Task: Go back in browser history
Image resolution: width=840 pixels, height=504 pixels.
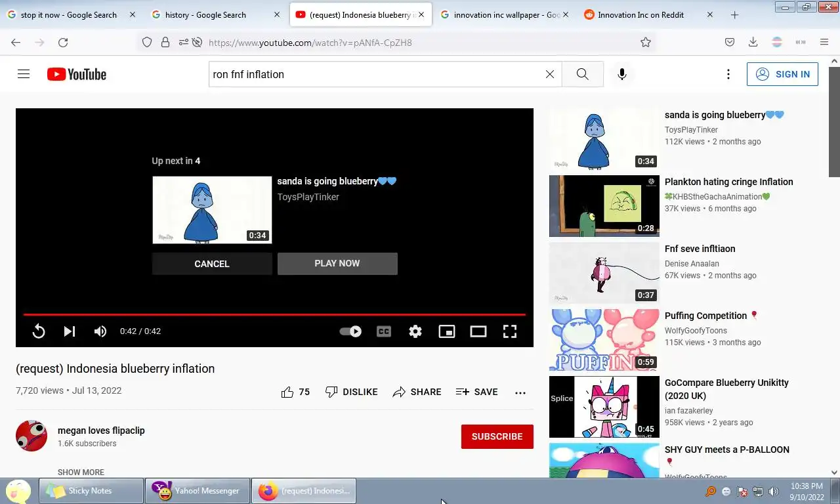Action: pos(16,43)
